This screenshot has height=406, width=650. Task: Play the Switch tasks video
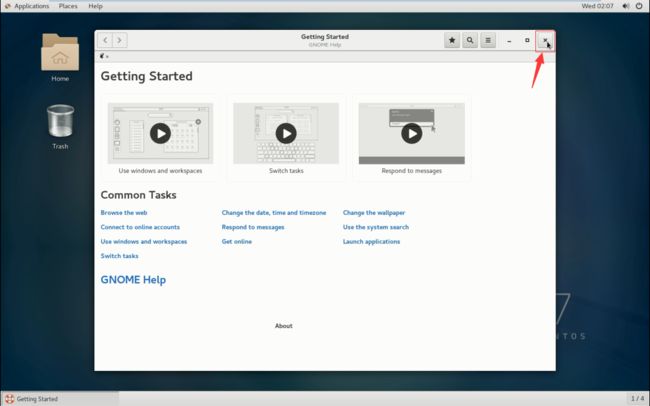(286, 134)
